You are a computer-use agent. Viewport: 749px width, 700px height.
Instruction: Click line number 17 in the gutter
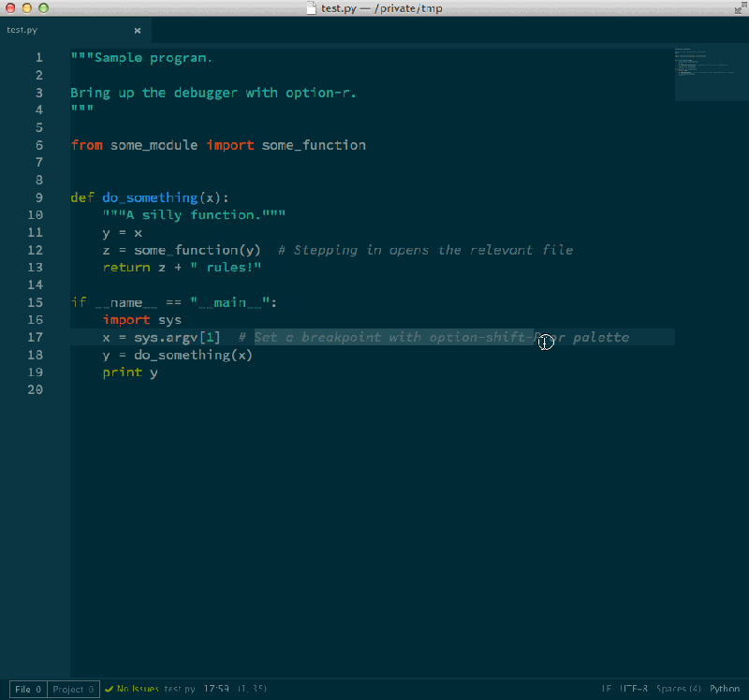[35, 337]
